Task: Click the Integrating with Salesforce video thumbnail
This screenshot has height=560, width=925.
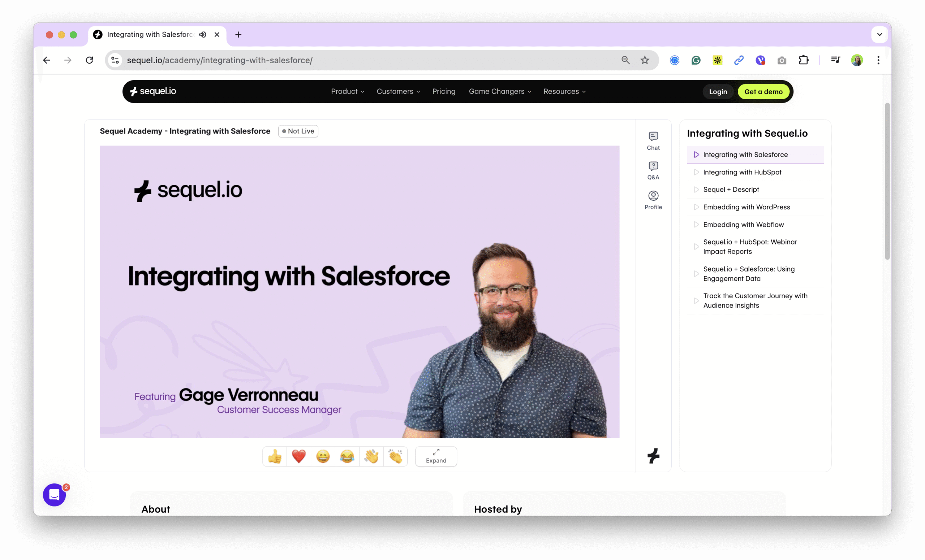Action: 360,292
